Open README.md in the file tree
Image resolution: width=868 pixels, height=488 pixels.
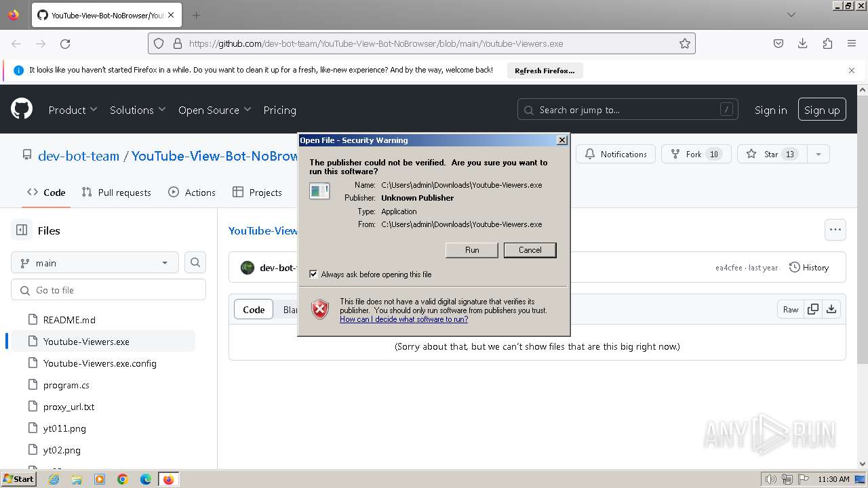click(69, 320)
